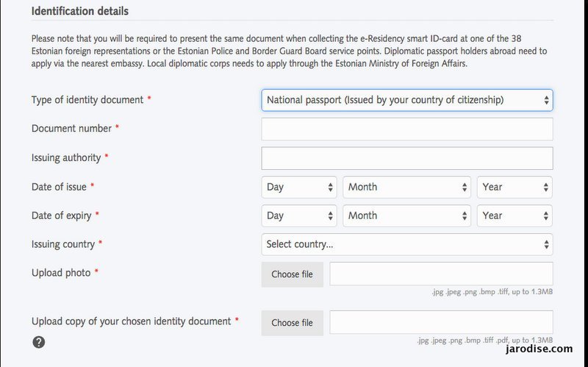Choose Year for Date of issue

(x=514, y=187)
